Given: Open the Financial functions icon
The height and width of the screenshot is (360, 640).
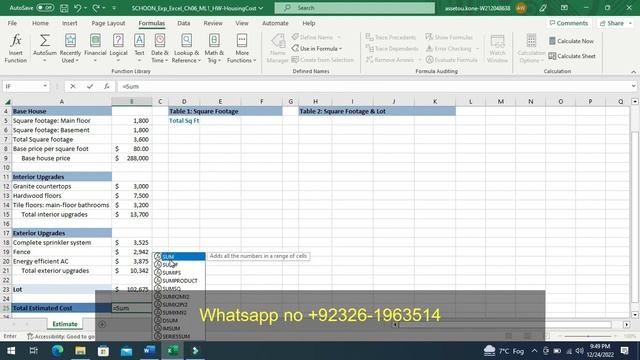Looking at the screenshot, I should point(95,40).
